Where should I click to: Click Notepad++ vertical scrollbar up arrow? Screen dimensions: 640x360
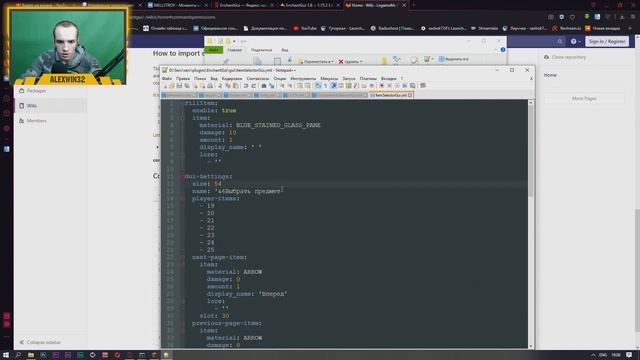[x=531, y=103]
